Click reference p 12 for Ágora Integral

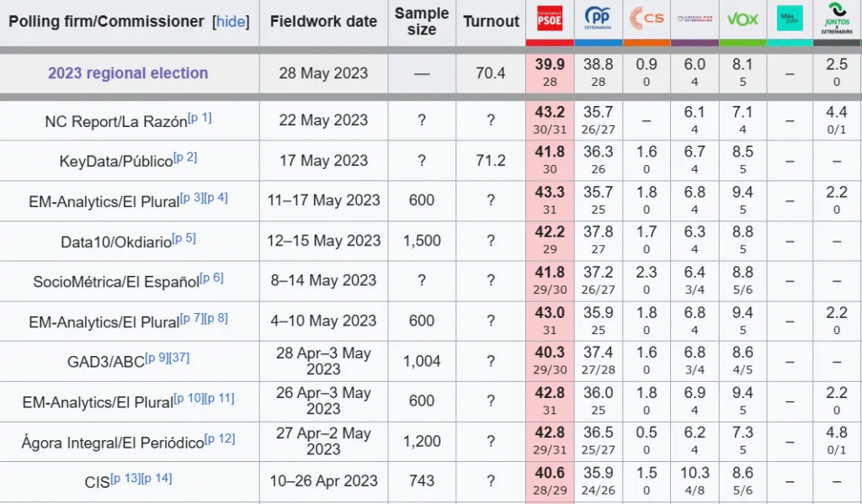pyautogui.click(x=220, y=438)
